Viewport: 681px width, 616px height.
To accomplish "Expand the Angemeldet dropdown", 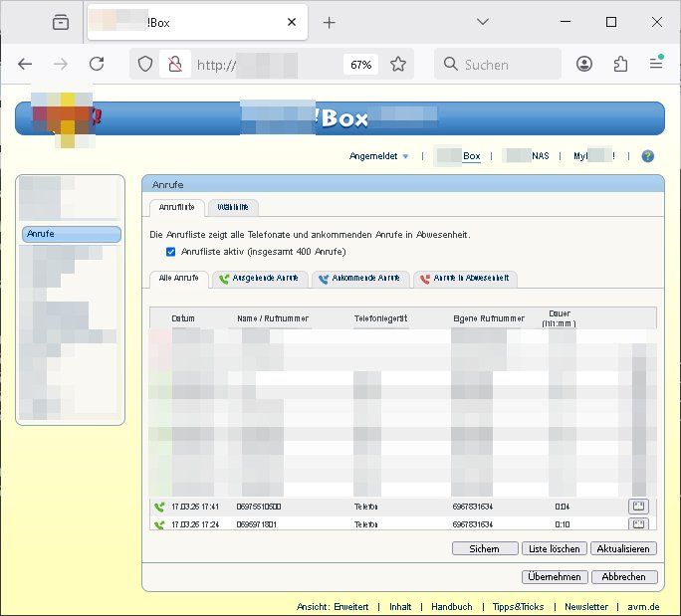I will tap(378, 156).
